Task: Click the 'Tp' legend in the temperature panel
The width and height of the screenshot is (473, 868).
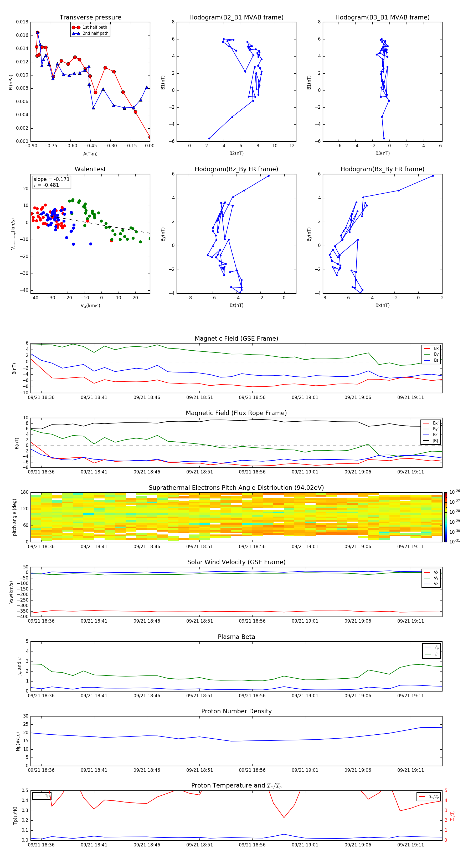Action: (x=42, y=796)
